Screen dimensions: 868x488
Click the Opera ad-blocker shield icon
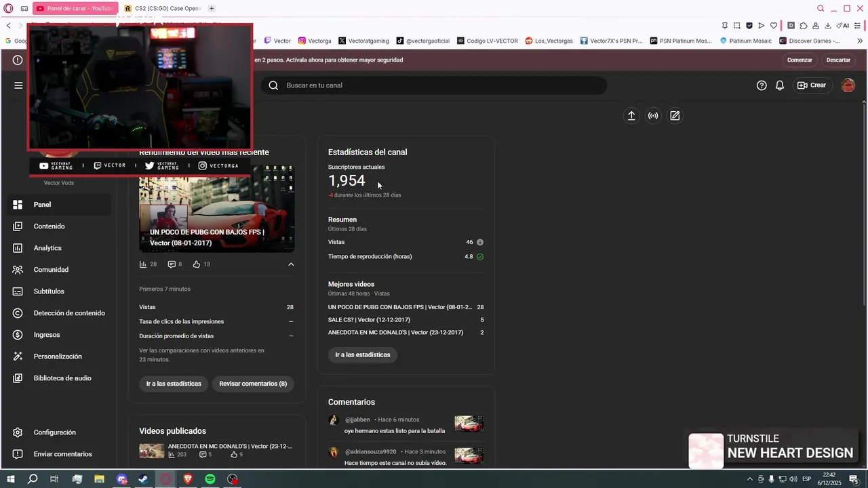[x=749, y=26]
